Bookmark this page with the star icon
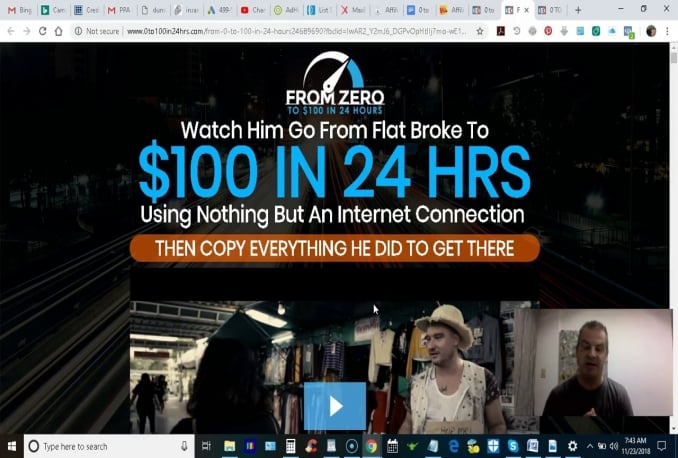Screen dimensions: 678x458 (480, 31)
